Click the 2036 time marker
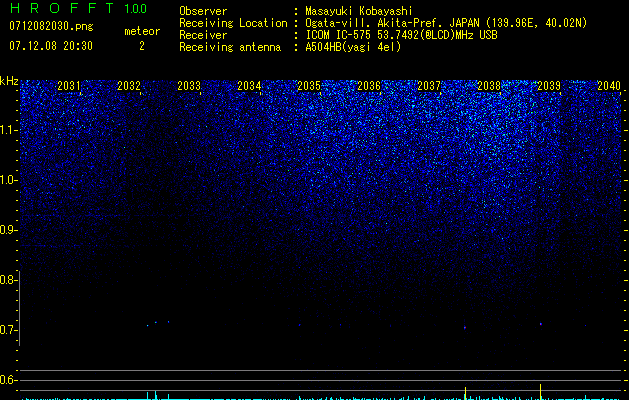Viewport: 629px width, 400px height. [x=369, y=85]
